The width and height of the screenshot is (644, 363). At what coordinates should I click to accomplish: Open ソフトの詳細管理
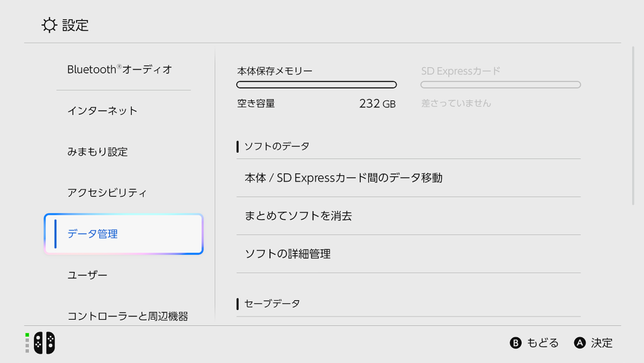pos(409,254)
